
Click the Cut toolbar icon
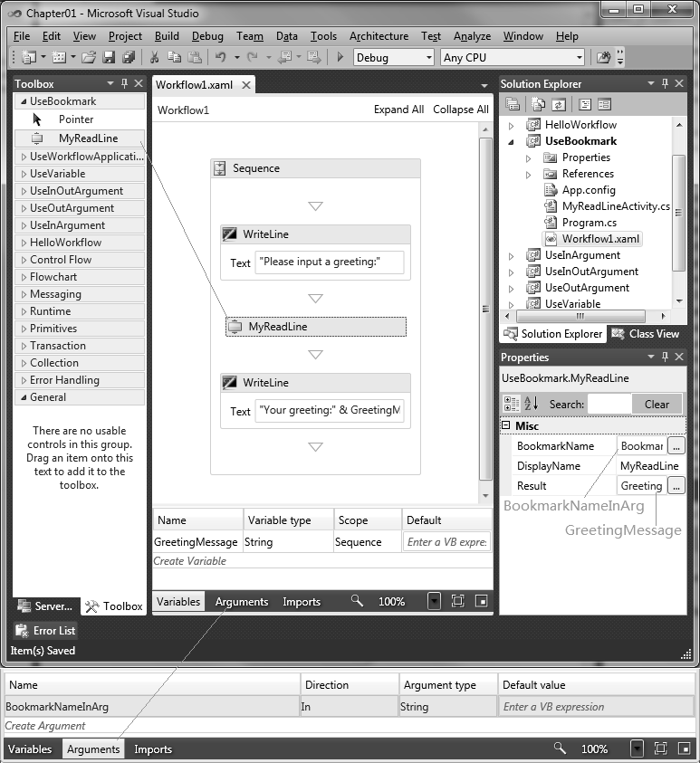[x=154, y=57]
